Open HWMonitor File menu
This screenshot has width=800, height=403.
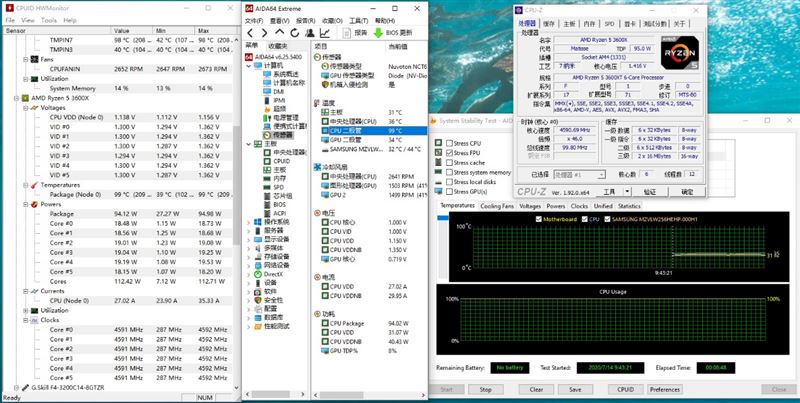click(10, 20)
